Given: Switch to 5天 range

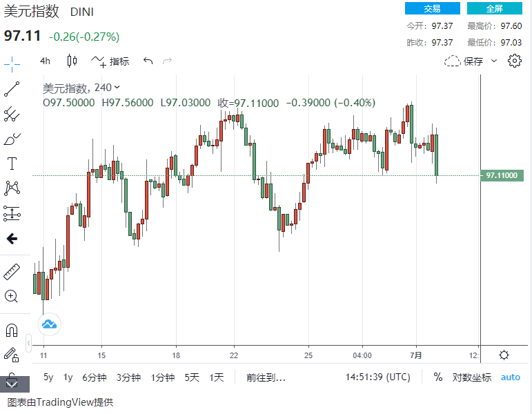Looking at the screenshot, I should pyautogui.click(x=192, y=377).
